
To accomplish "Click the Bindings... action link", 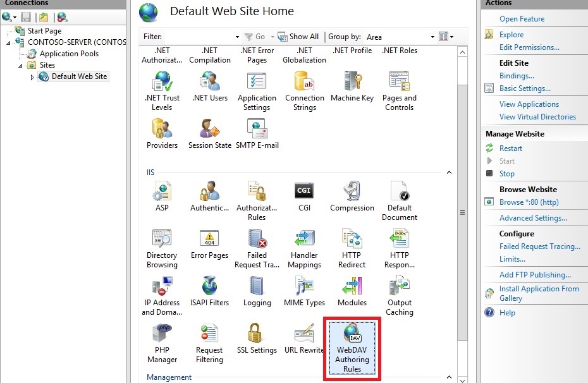I will pos(517,76).
